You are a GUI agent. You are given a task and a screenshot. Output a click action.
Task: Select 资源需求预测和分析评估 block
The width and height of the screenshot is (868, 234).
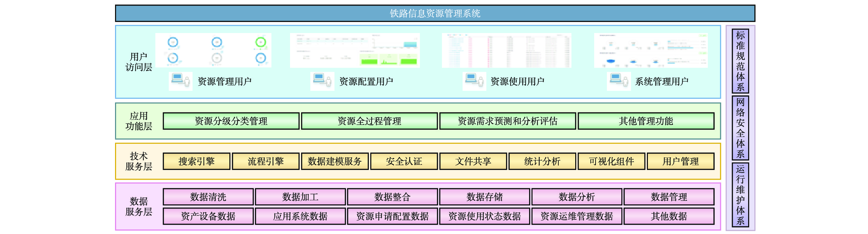click(507, 121)
